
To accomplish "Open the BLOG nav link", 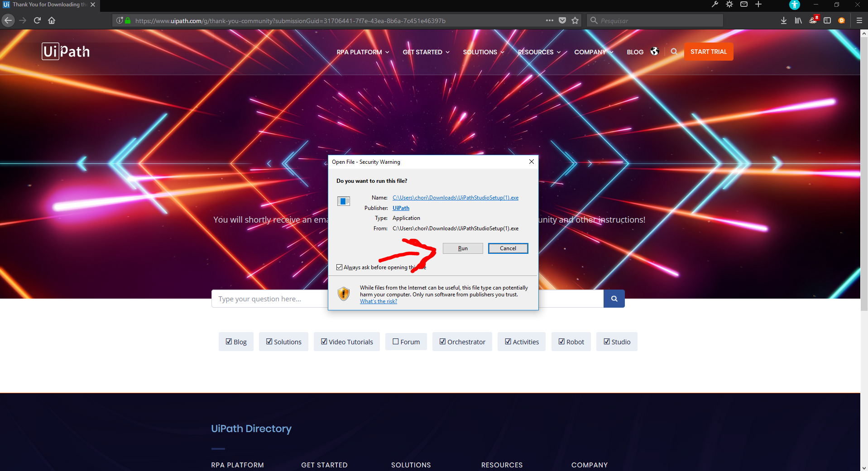I will tap(635, 52).
